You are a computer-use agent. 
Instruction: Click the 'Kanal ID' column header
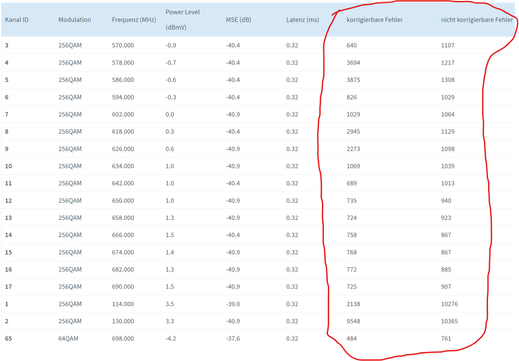pos(17,20)
